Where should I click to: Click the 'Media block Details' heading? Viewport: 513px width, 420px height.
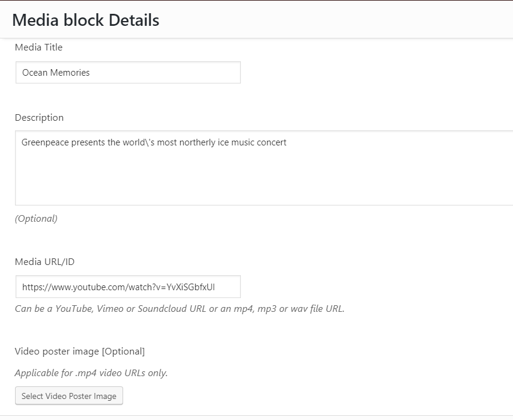[86, 20]
